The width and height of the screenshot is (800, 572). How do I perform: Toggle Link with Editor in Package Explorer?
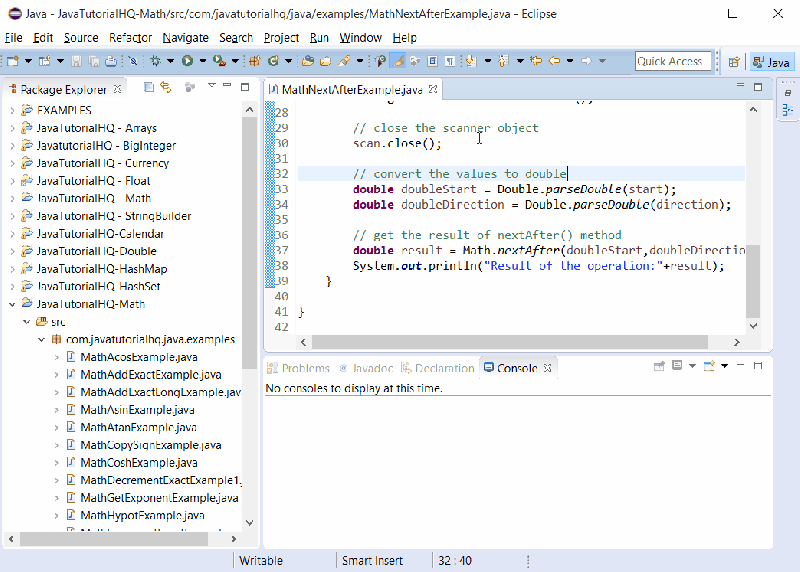click(166, 87)
